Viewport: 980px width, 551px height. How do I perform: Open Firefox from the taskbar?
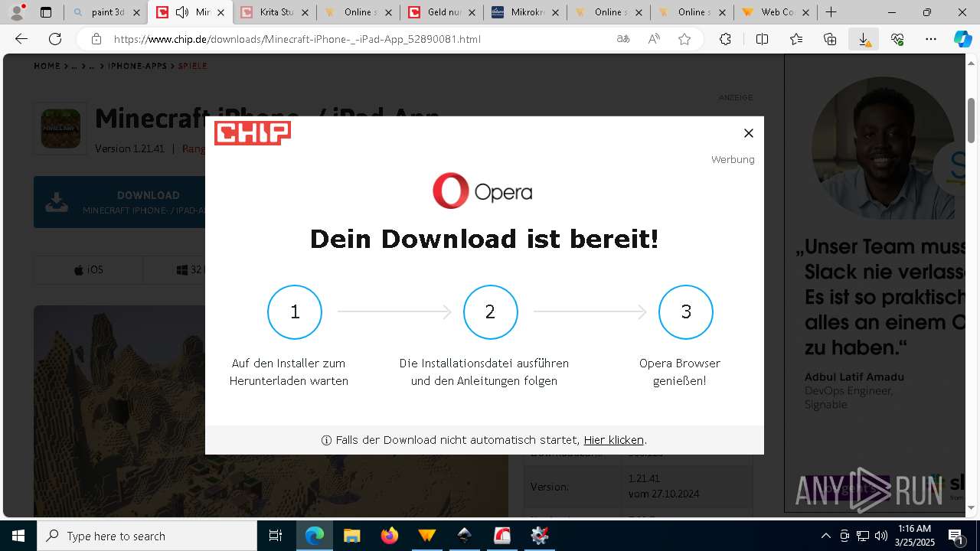pos(389,536)
